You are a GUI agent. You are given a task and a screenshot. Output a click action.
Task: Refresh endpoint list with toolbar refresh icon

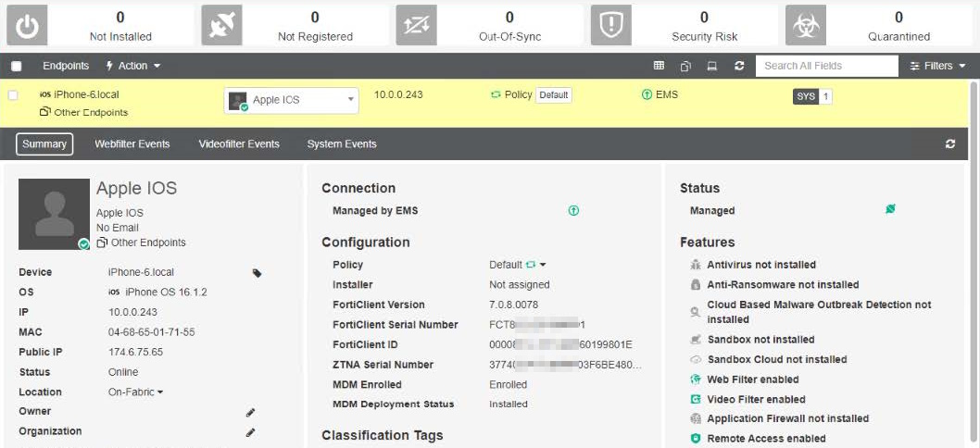(739, 66)
